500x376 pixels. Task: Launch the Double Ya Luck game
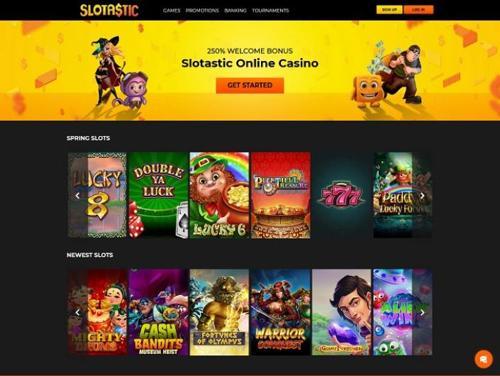click(x=158, y=195)
